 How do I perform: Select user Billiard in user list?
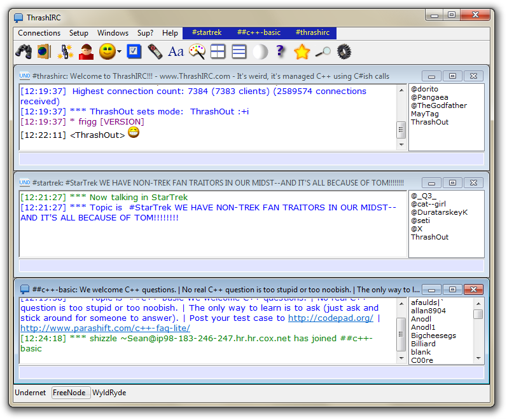[x=423, y=344]
